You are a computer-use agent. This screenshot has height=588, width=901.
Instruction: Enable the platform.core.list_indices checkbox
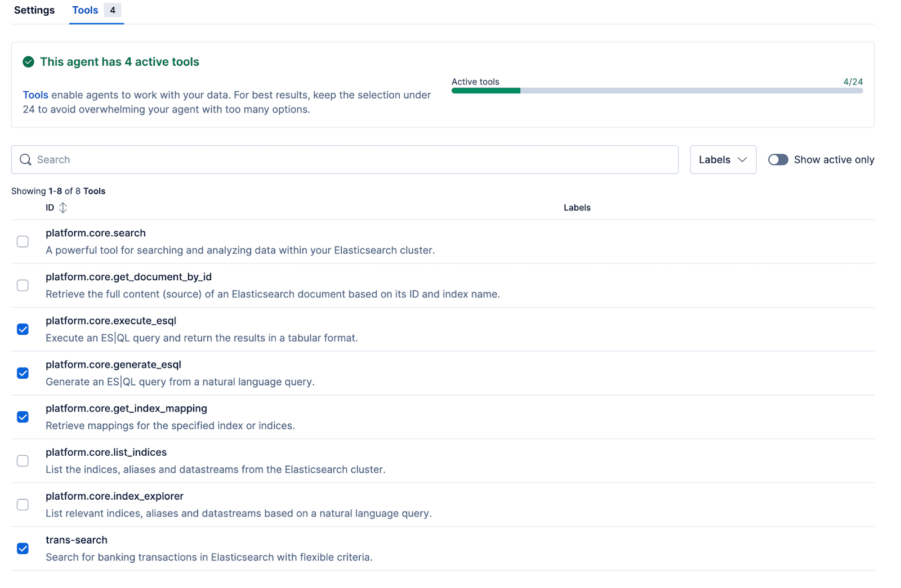[23, 460]
